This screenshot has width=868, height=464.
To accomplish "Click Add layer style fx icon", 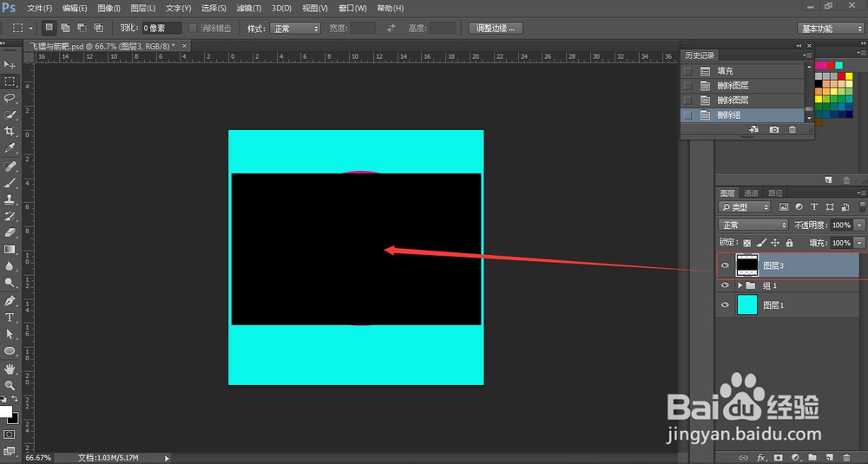I will (x=762, y=457).
